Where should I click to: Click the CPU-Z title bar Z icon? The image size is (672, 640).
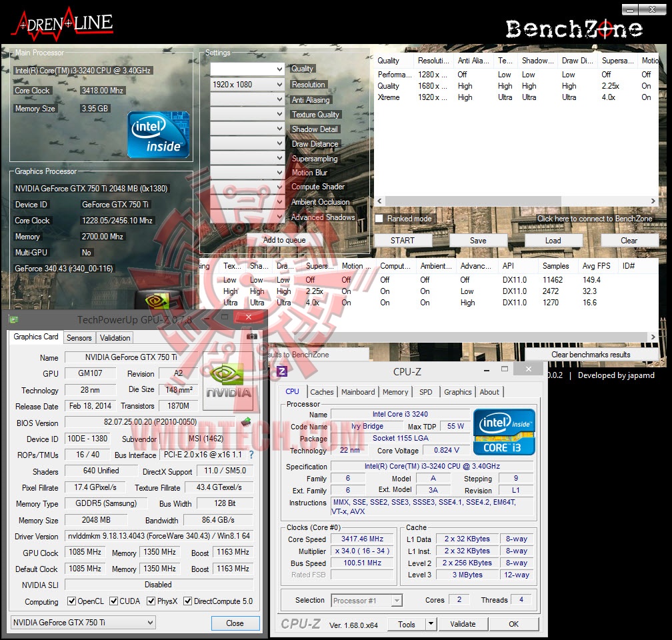(x=282, y=371)
